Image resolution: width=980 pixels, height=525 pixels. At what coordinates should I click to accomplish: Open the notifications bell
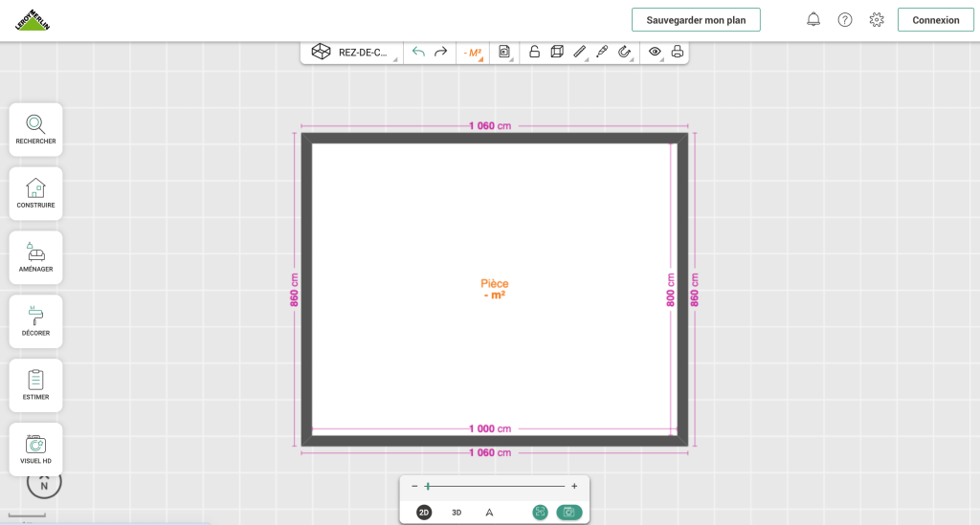pos(813,20)
